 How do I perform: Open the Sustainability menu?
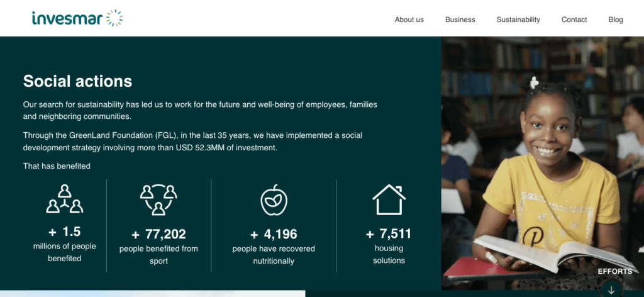518,20
